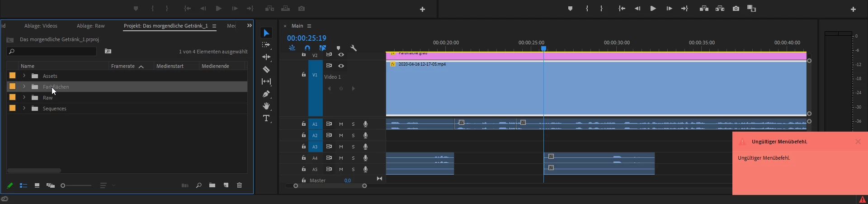Close the Ungültiger Menübefehl notification

tap(858, 142)
